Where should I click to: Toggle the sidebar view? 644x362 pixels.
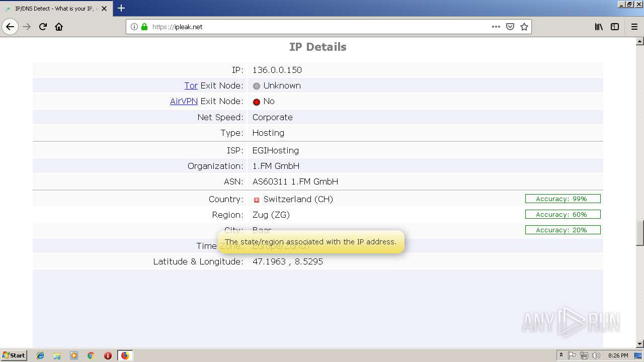coord(615,27)
